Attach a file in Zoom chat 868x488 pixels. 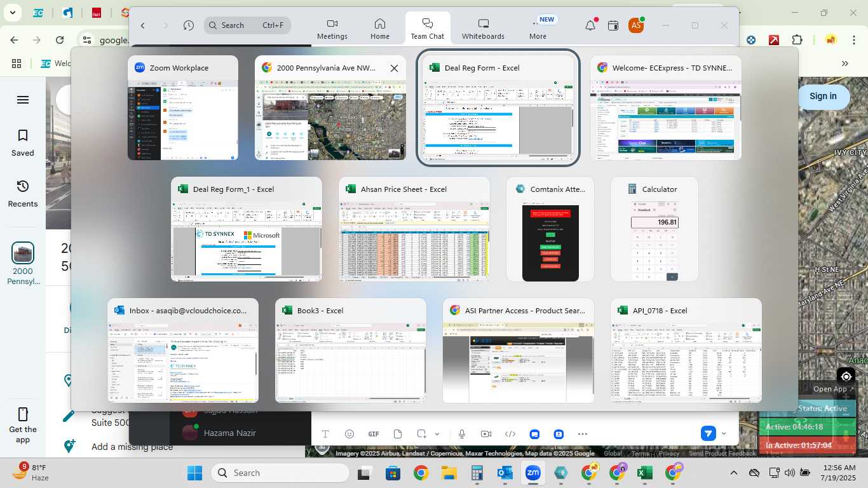(x=398, y=434)
